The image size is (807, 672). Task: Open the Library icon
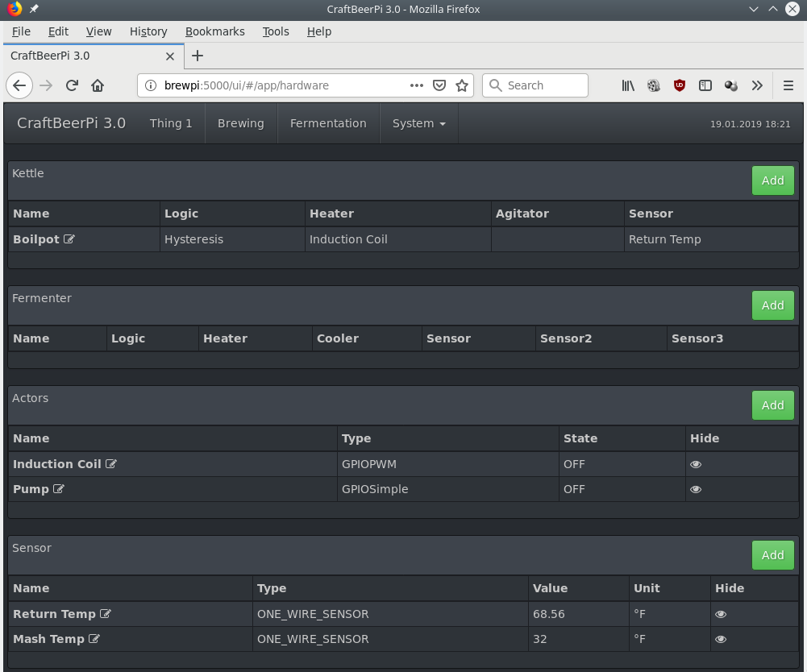[x=628, y=85]
